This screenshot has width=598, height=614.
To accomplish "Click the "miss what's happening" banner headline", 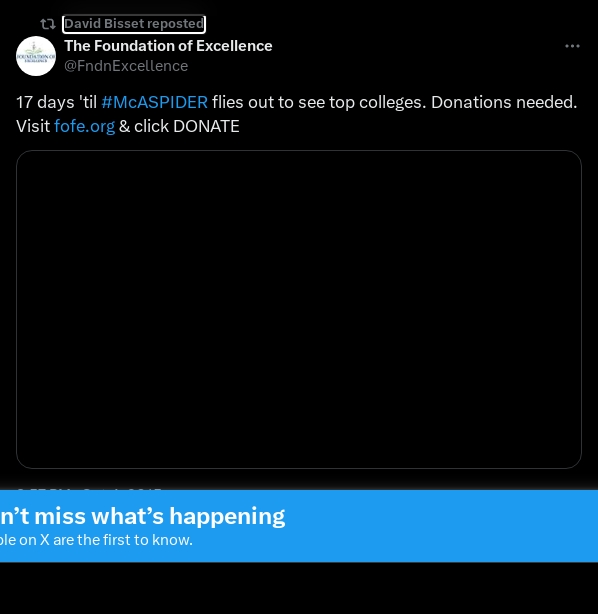I will [160, 516].
